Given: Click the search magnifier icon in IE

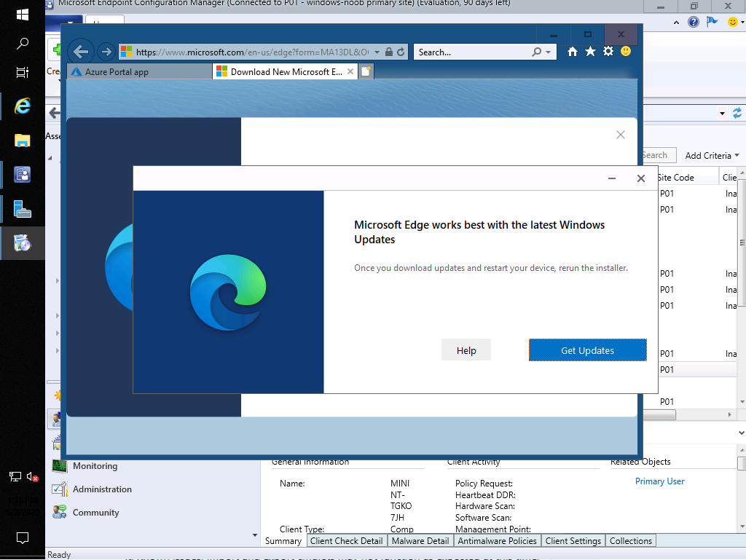Looking at the screenshot, I should pyautogui.click(x=536, y=52).
